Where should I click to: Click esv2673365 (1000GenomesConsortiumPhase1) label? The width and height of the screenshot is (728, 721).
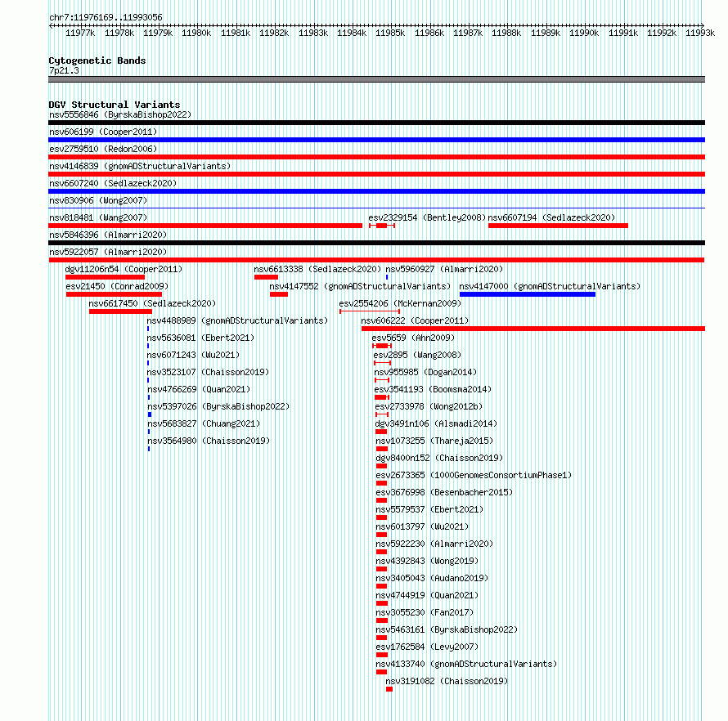(x=474, y=475)
